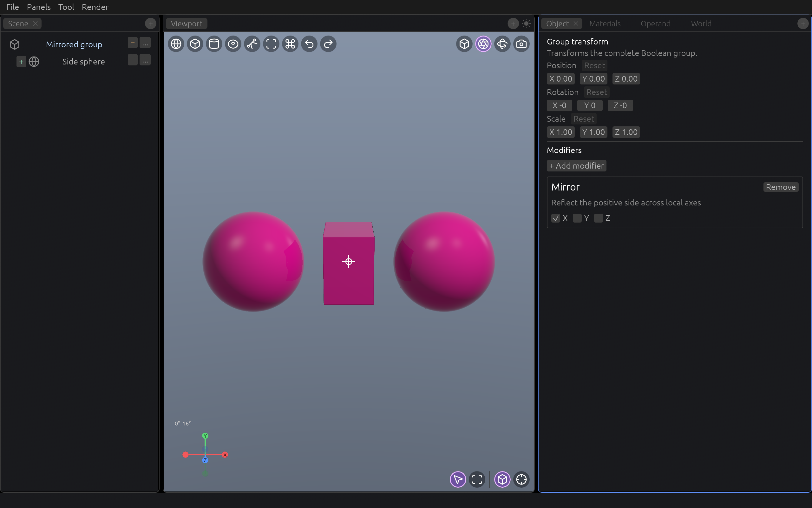This screenshot has height=508, width=812.
Task: Add a panel tab in Object panel
Action: [x=802, y=23]
